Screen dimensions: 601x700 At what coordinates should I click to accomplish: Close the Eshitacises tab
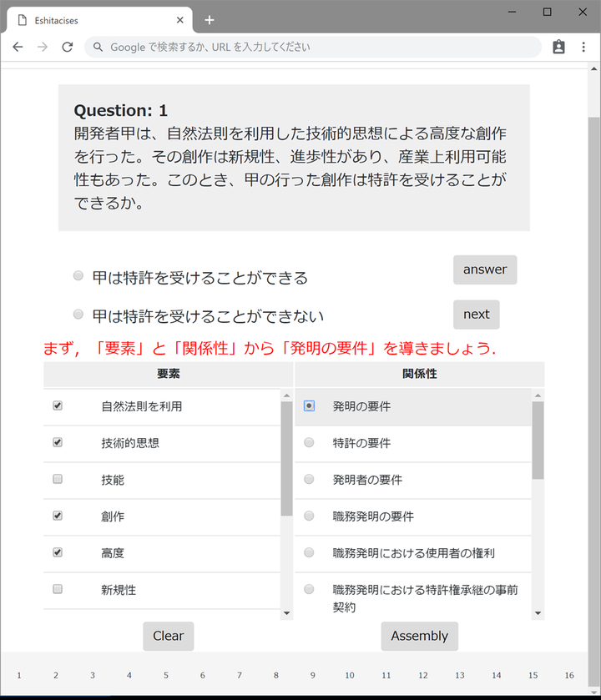pos(180,20)
